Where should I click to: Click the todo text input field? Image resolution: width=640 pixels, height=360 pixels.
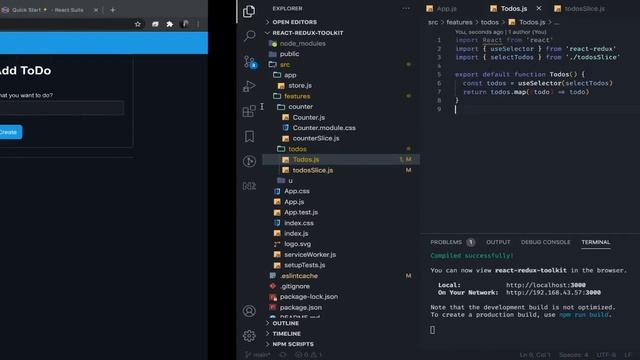coord(61,108)
